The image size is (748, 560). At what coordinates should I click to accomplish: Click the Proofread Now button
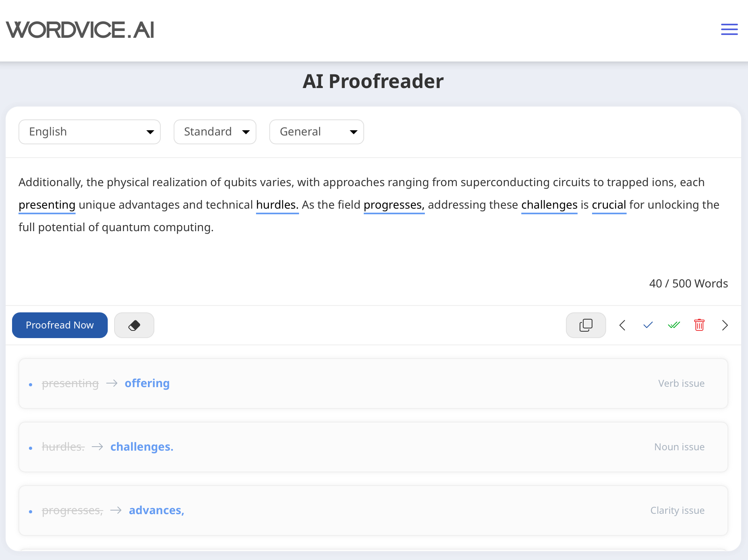(x=59, y=325)
